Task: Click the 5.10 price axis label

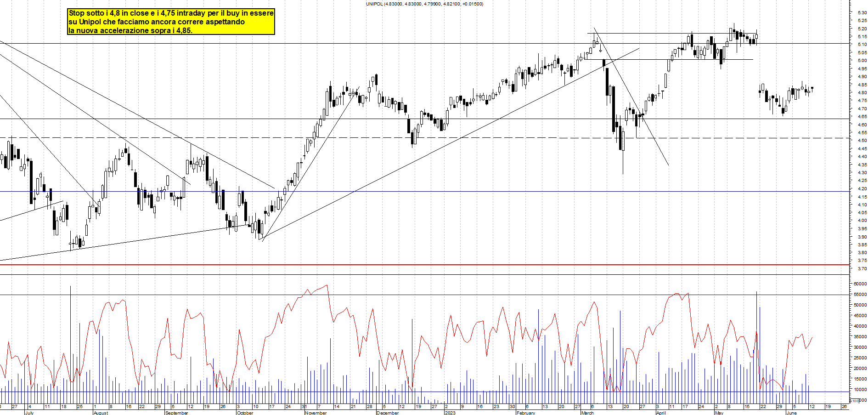Action: (x=862, y=45)
